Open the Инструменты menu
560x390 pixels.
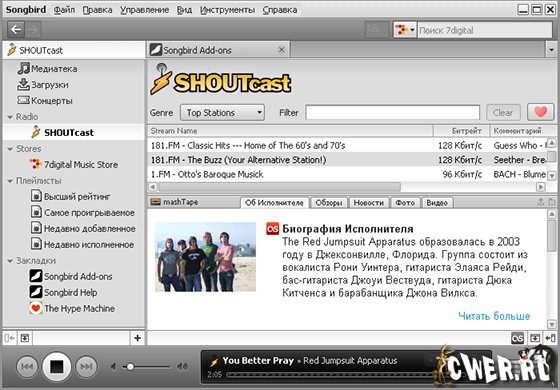click(227, 10)
